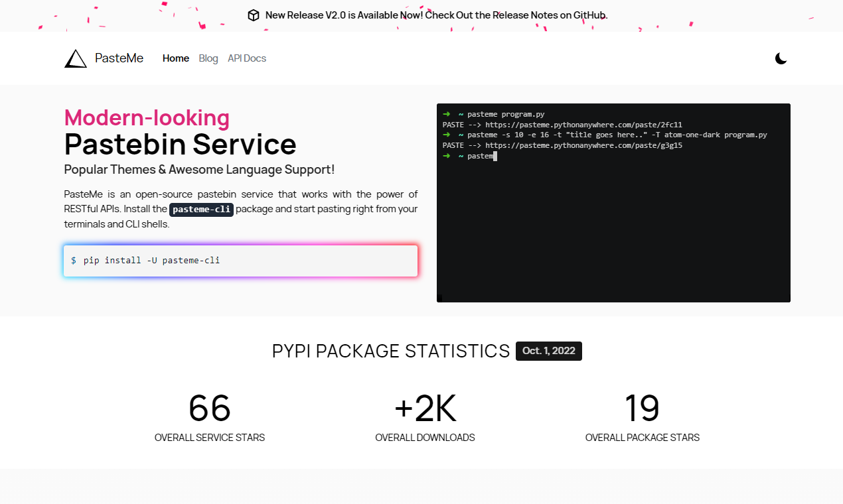The height and width of the screenshot is (504, 843).
Task: Click the PasteMe triangle logo icon
Action: click(x=76, y=58)
